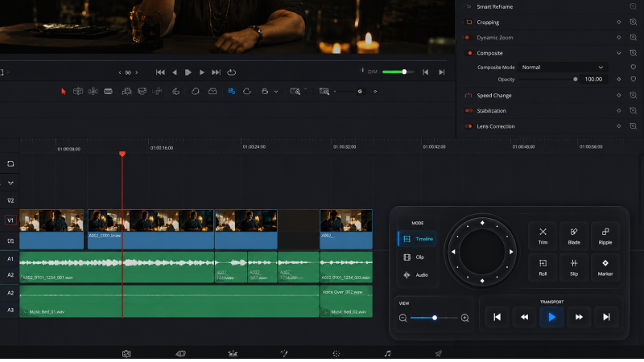Open the lock tool dropdown arrow
The image size is (644, 362).
276,92
